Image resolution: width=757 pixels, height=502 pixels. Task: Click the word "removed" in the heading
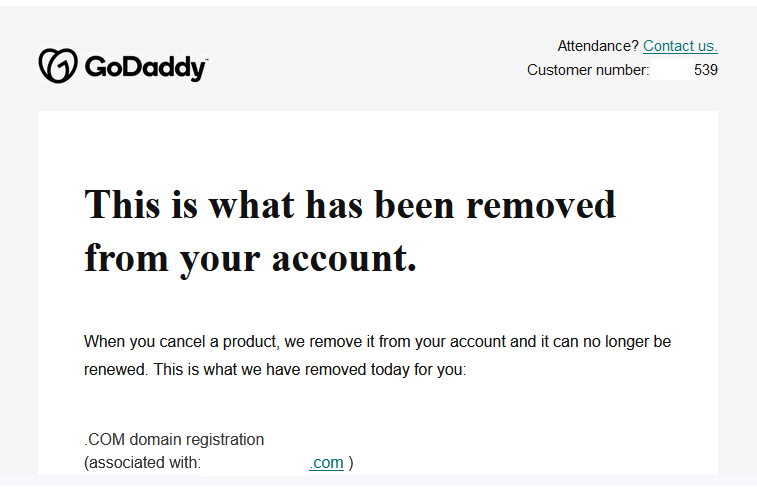tap(540, 205)
